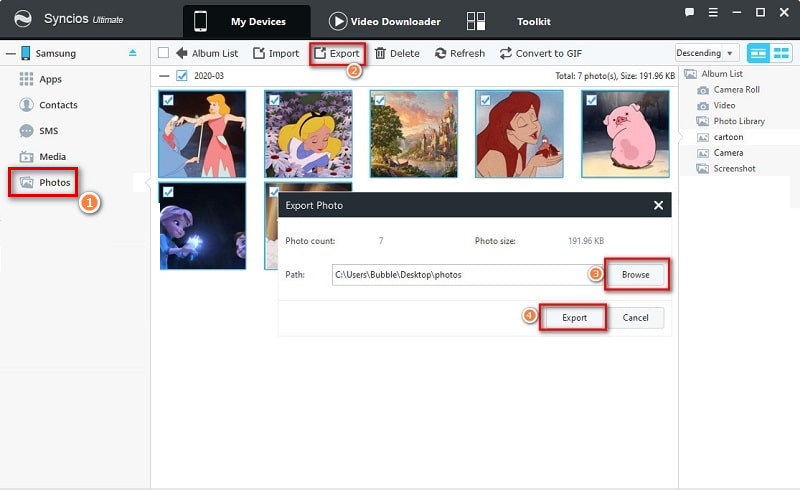Select the Ariel mermaid thumbnail

[x=519, y=134]
